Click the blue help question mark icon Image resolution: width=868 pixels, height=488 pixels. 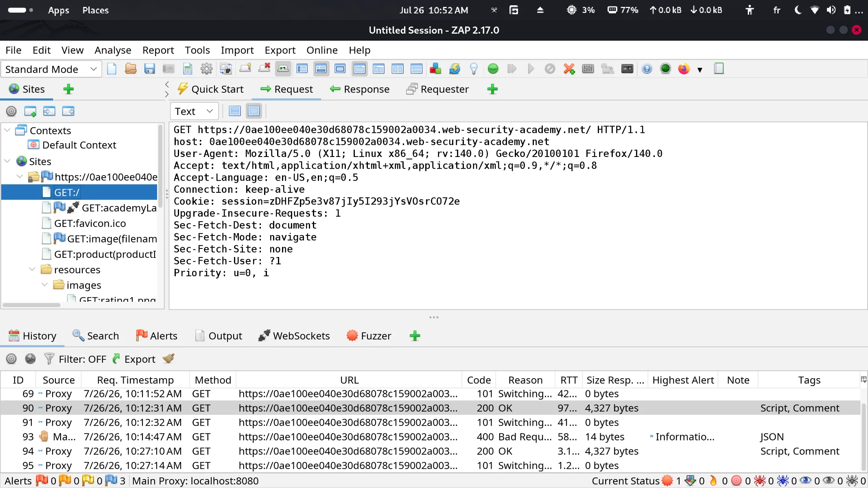[x=647, y=69]
